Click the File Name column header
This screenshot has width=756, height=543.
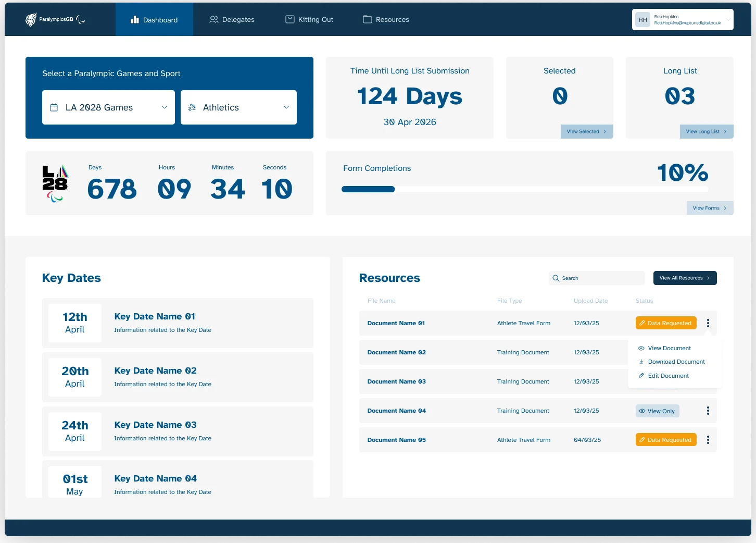tap(381, 301)
